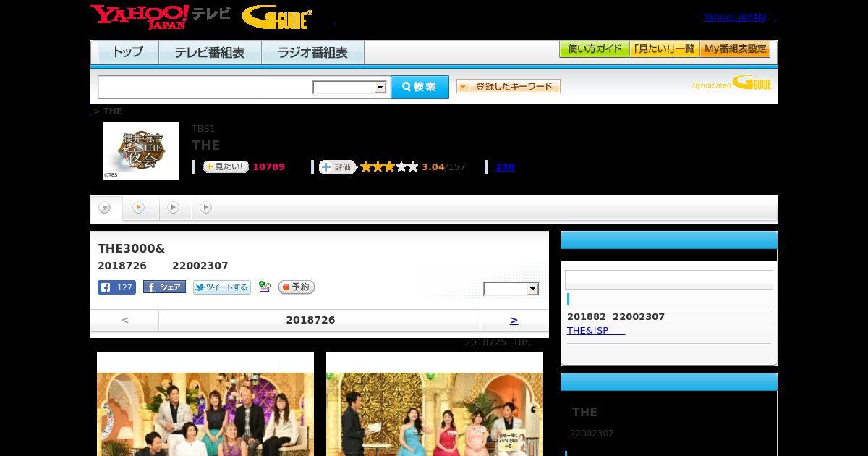
Task: Click the star rating display
Action: point(389,167)
